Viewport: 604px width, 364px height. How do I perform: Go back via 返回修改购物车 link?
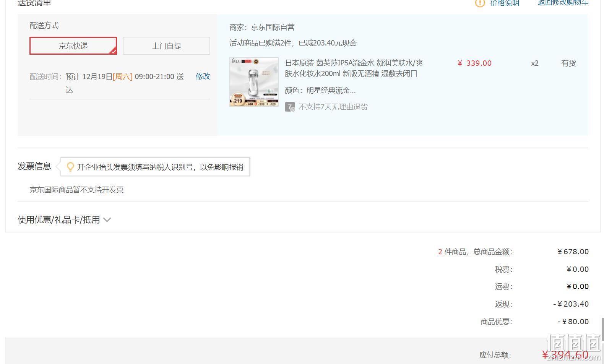563,3
